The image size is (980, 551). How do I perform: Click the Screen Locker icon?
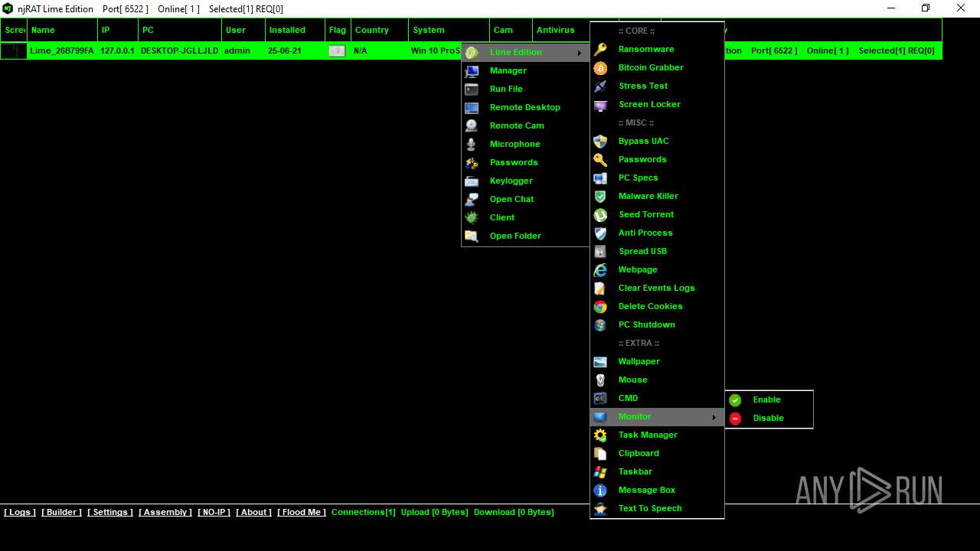coord(601,104)
